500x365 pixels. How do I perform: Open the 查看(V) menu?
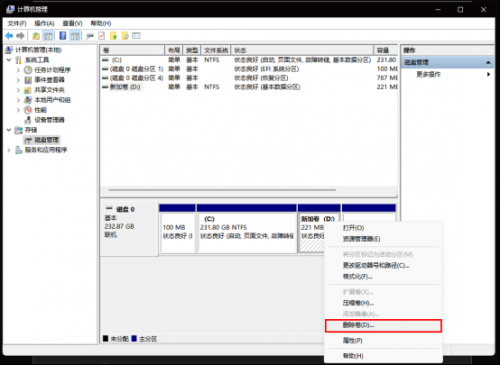click(x=72, y=23)
